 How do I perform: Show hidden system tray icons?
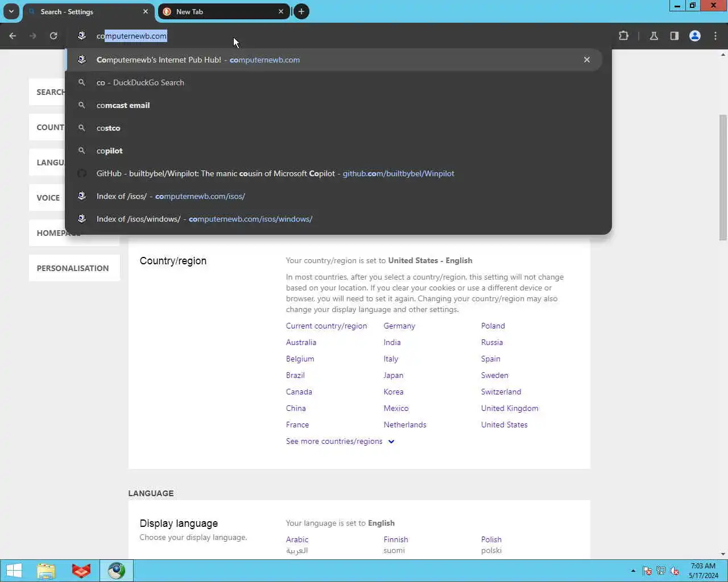(x=633, y=571)
